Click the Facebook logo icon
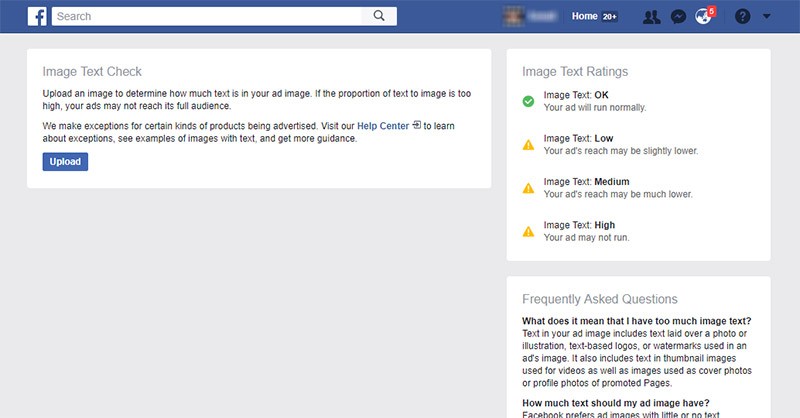The width and height of the screenshot is (800, 418). [37, 16]
